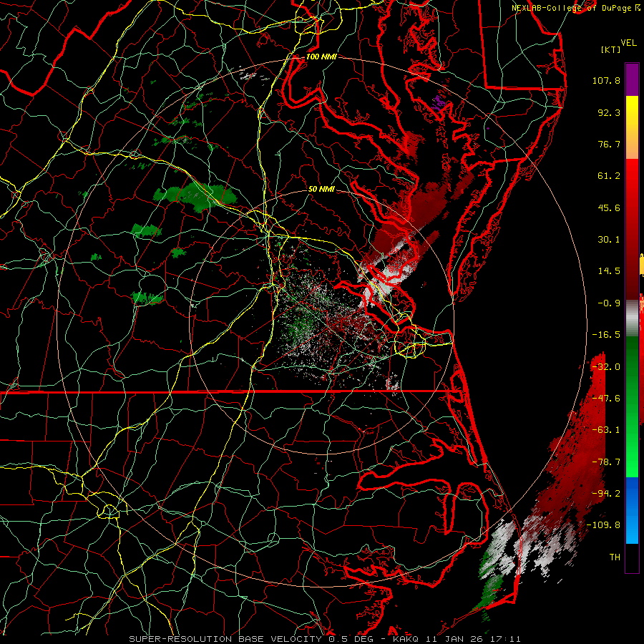Screen dimensions: 644x644
Task: Select the 76.7 scale value
Action: 609,144
